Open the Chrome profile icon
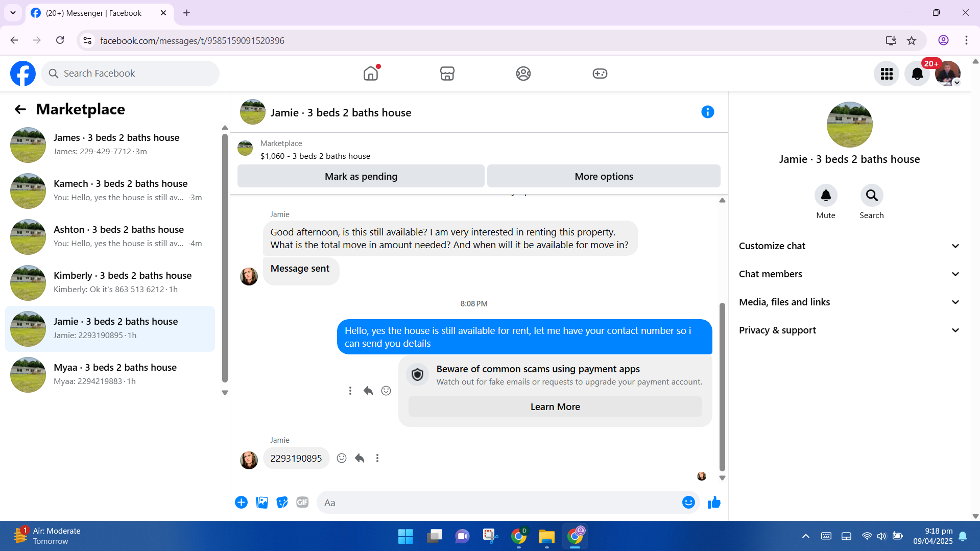The image size is (980, 551). point(943,40)
